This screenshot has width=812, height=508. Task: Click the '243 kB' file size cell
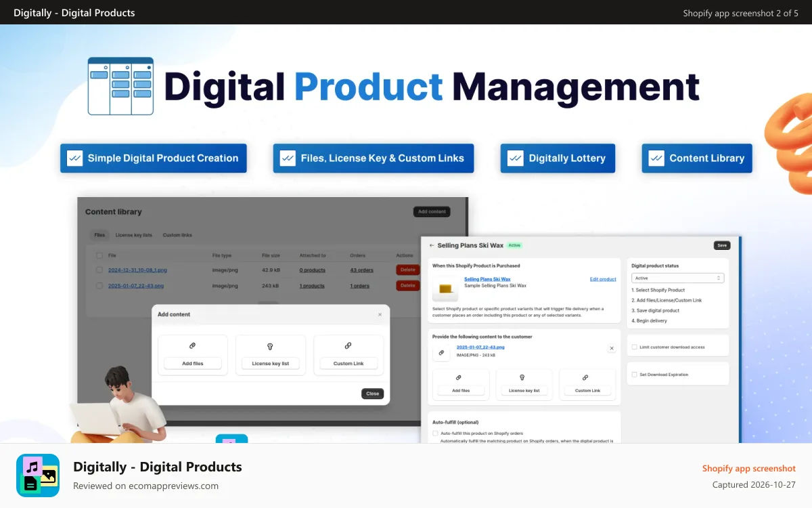tap(269, 286)
